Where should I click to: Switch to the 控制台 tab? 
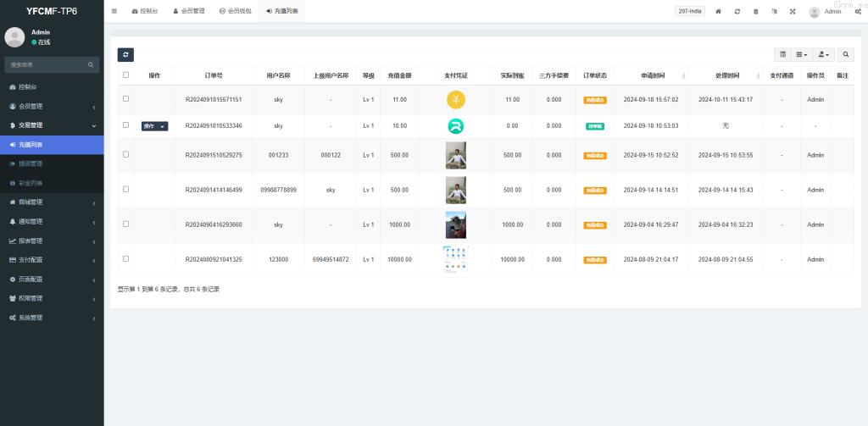pyautogui.click(x=144, y=11)
